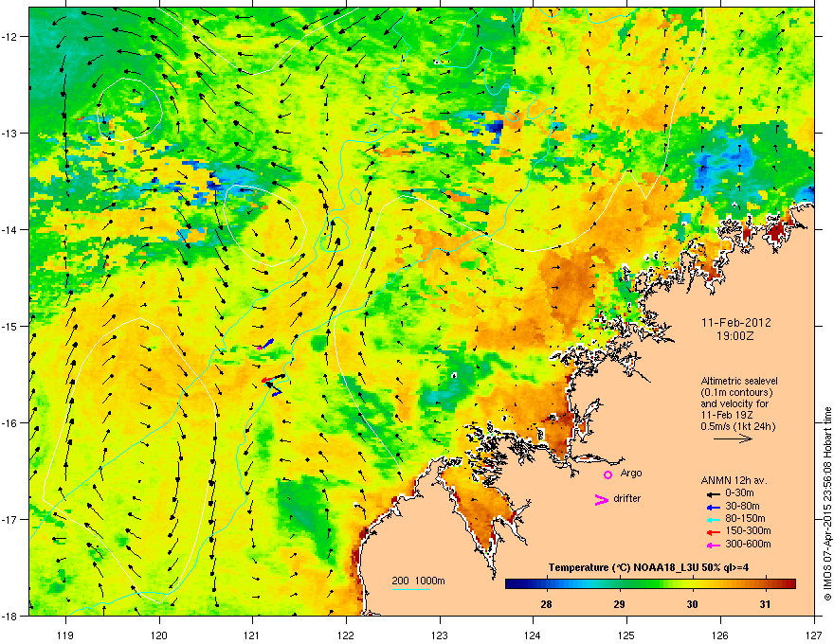
Task: Click the 'ANMN 12h av.' heading
Action: [734, 481]
